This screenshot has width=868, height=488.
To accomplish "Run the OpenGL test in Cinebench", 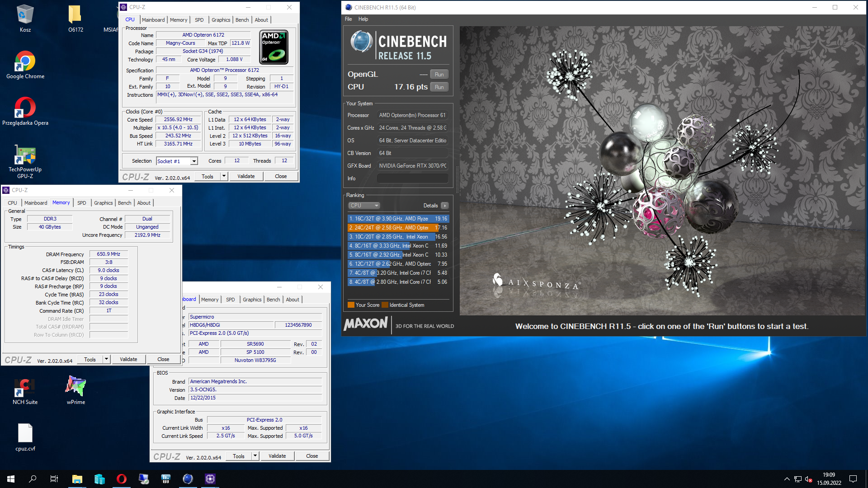I will (439, 75).
